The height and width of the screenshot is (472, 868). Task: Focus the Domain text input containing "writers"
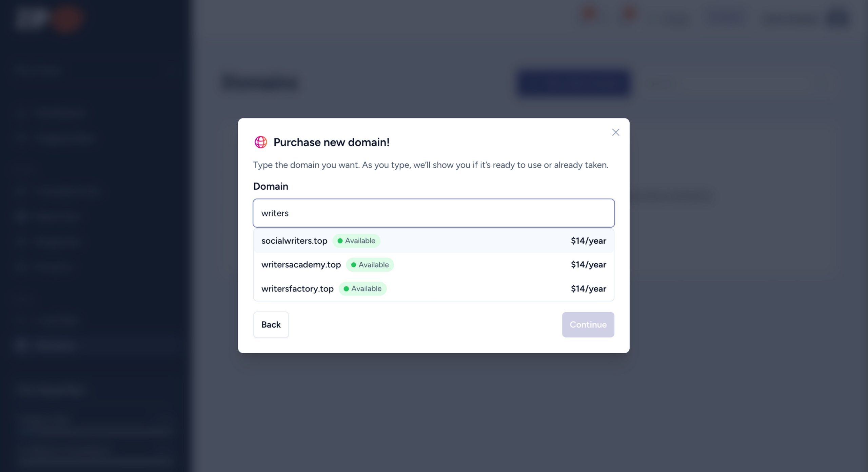click(x=433, y=213)
